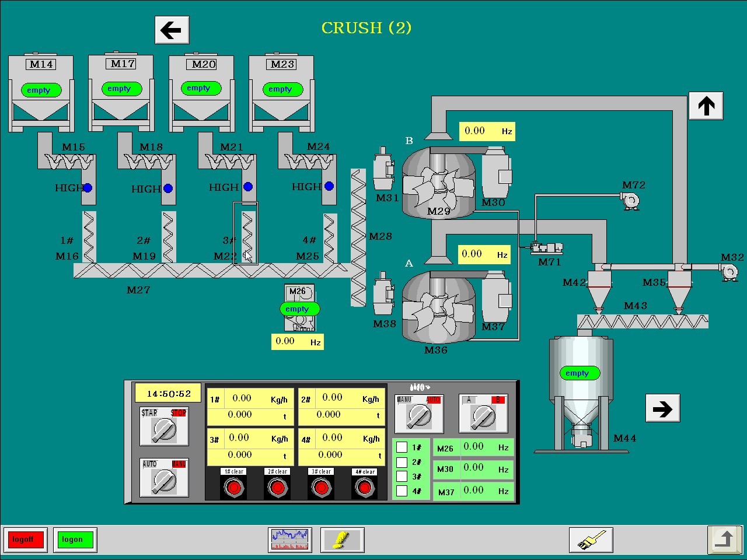Click the return arrow icon at bottom right
The image size is (747, 560).
click(724, 540)
